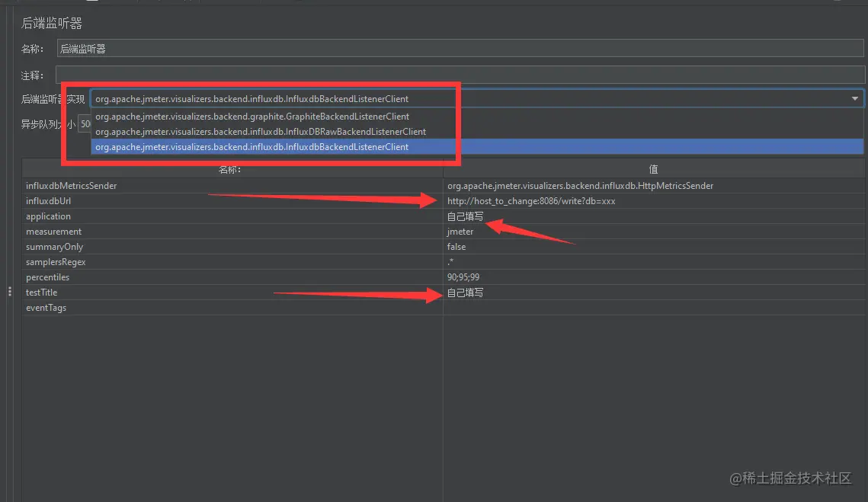868x502 pixels.
Task: Select the eventTags name cell
Action: click(232, 307)
